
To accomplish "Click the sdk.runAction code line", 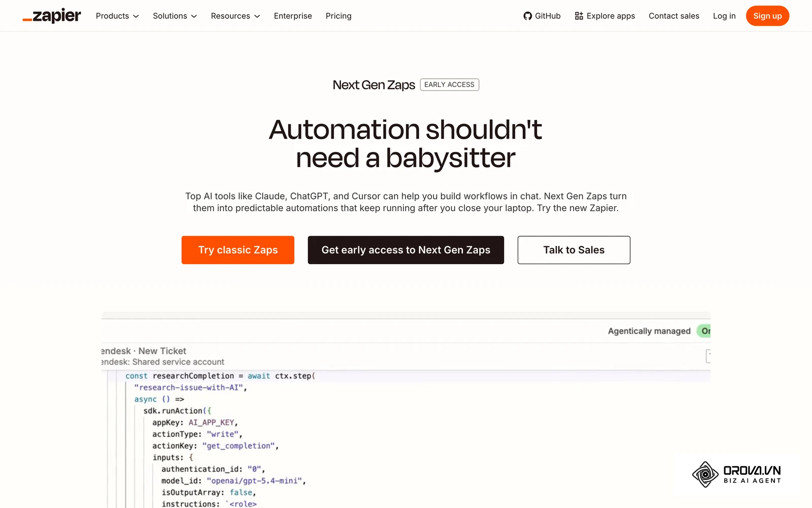I will point(177,411).
